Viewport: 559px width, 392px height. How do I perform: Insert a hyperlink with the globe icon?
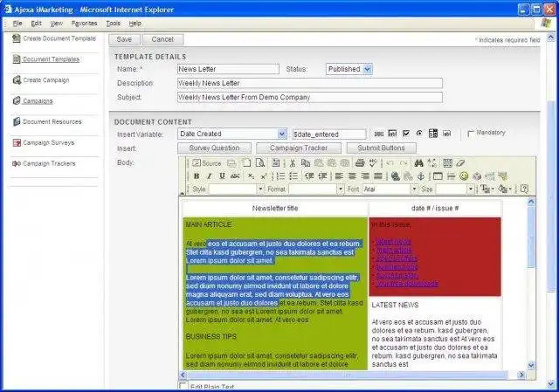[395, 176]
